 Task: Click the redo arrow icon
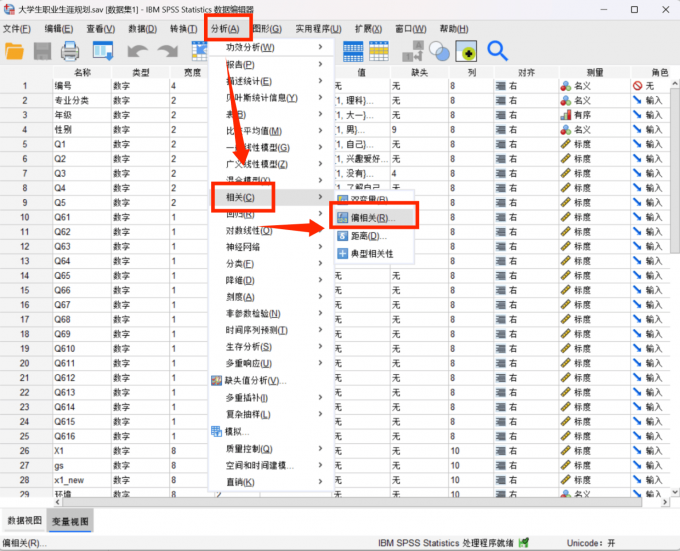click(168, 51)
